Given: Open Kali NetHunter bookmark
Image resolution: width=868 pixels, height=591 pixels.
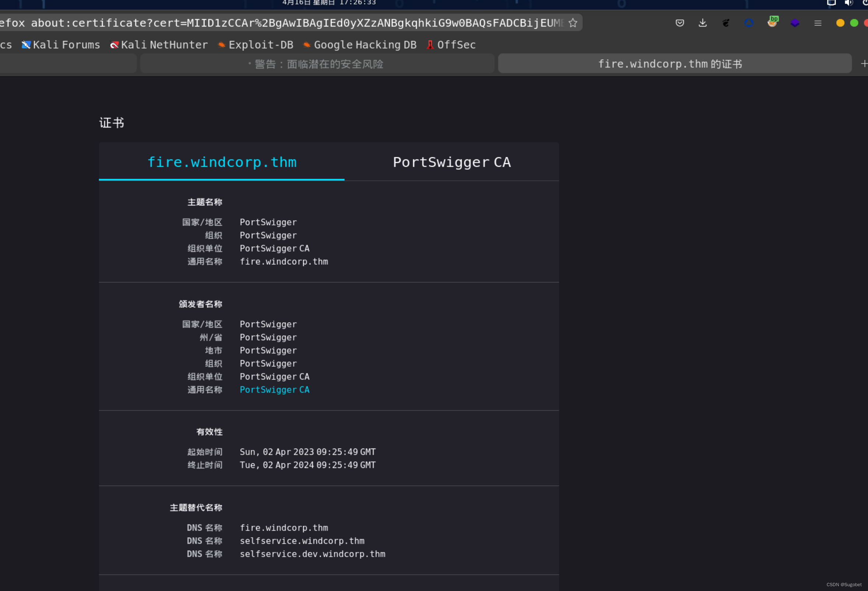Looking at the screenshot, I should [x=159, y=45].
